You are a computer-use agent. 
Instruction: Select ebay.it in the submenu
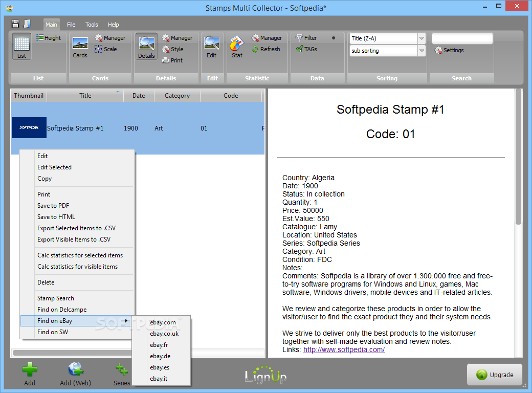point(161,378)
